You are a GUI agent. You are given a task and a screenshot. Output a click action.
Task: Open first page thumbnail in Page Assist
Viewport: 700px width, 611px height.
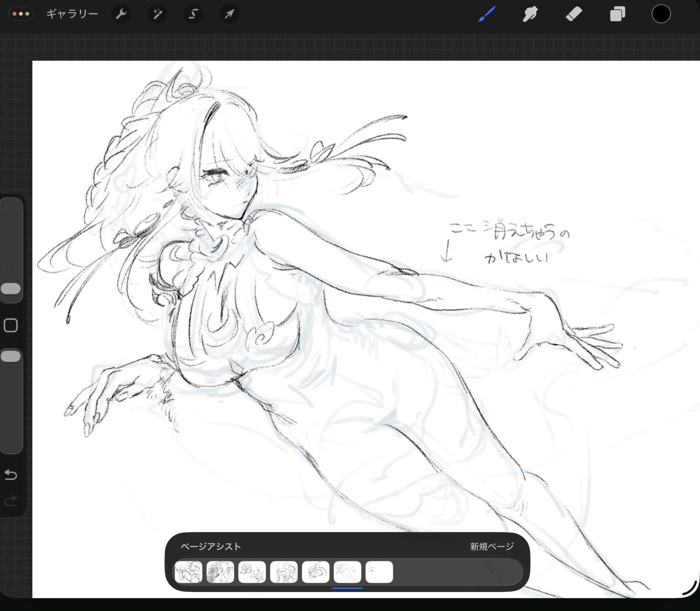(x=189, y=572)
